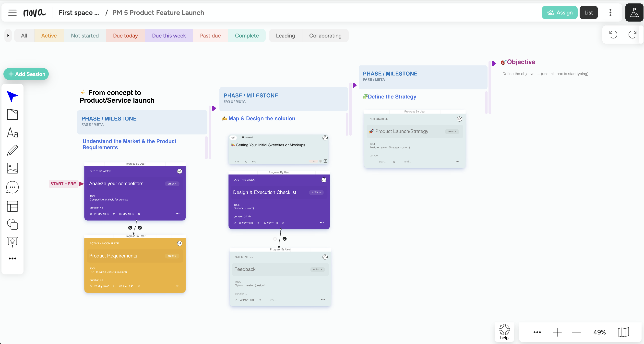The width and height of the screenshot is (644, 344).
Task: Toggle checkmark on Getting Your Initial Sketches card
Action: tap(233, 137)
